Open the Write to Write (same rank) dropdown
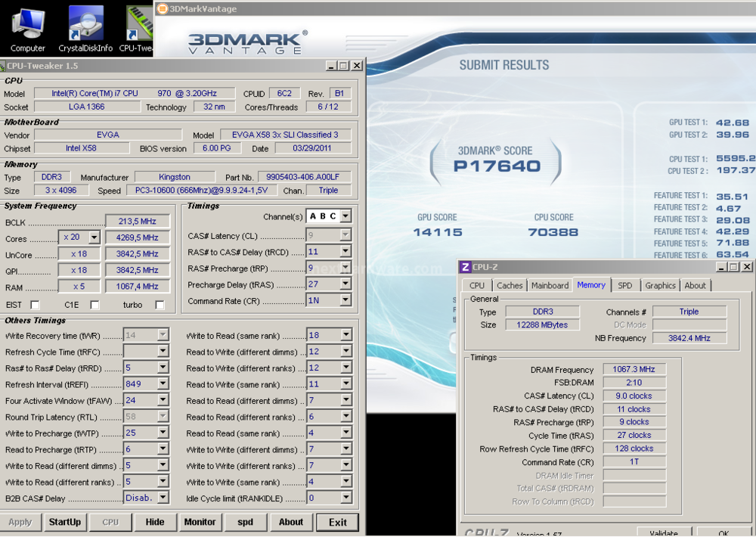The image size is (756, 537). (346, 482)
